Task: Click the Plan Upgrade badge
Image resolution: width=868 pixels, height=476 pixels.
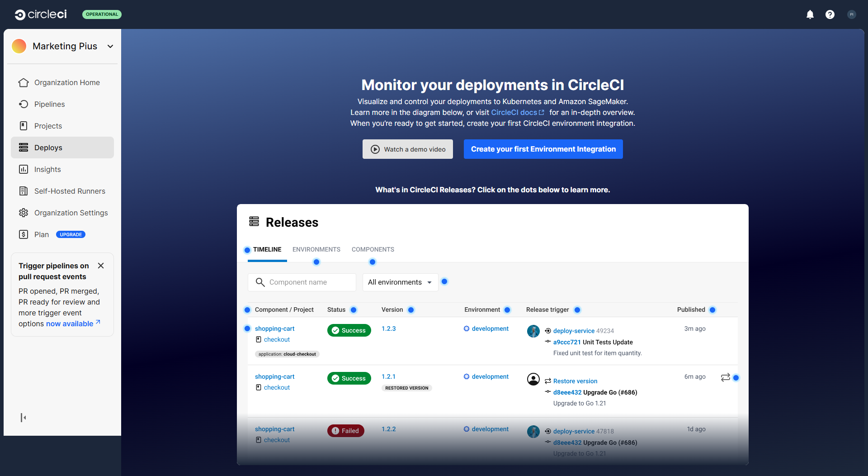Action: [71, 234]
